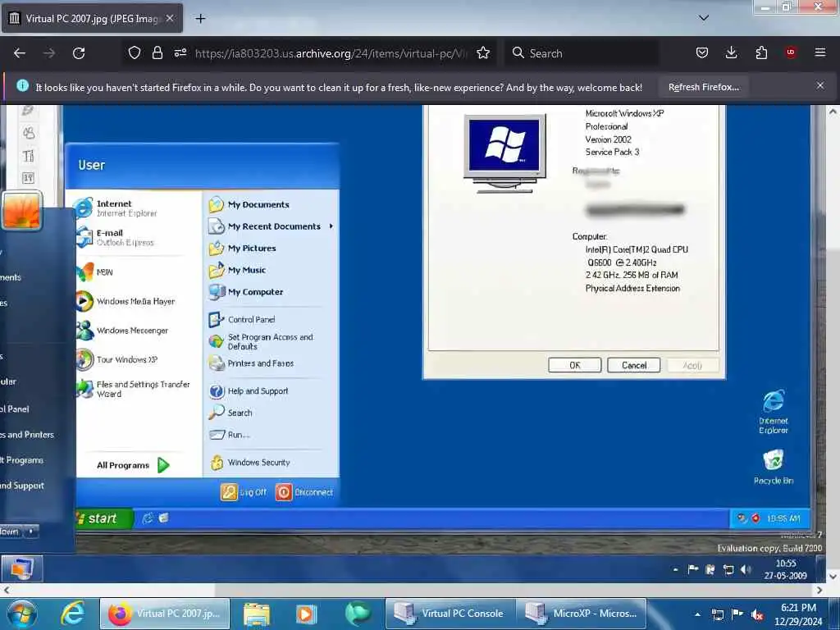The image size is (840, 630).
Task: Switch to MicroXP taskbar window
Action: click(582, 614)
